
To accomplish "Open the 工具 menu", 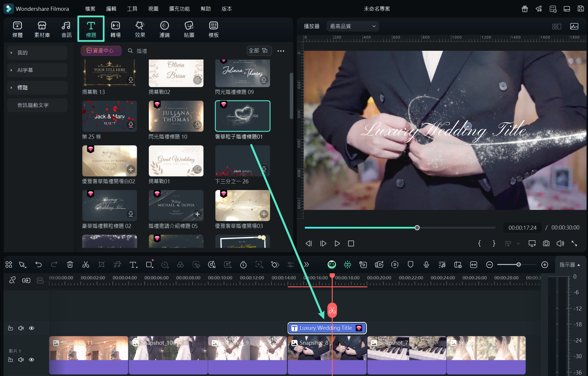I will [132, 9].
